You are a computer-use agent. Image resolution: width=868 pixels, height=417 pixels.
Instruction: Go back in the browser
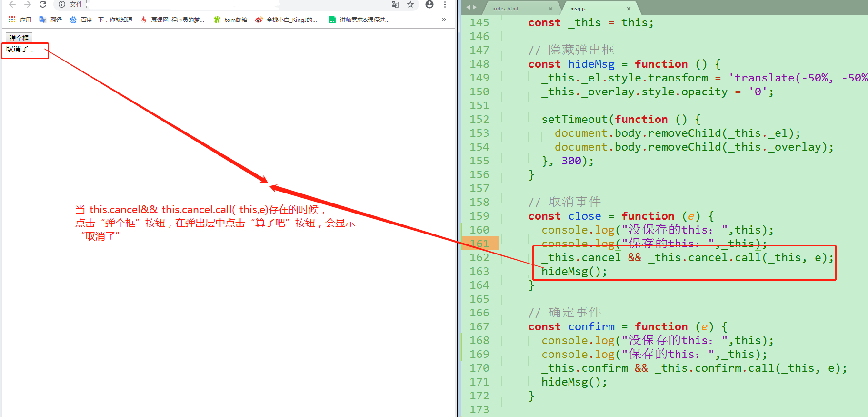(12, 4)
